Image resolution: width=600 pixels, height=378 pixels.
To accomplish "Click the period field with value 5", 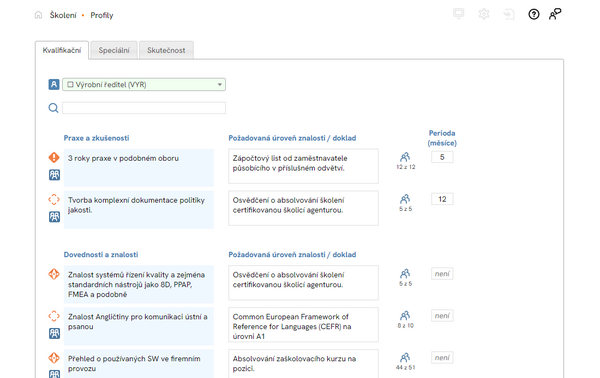I will (x=442, y=157).
